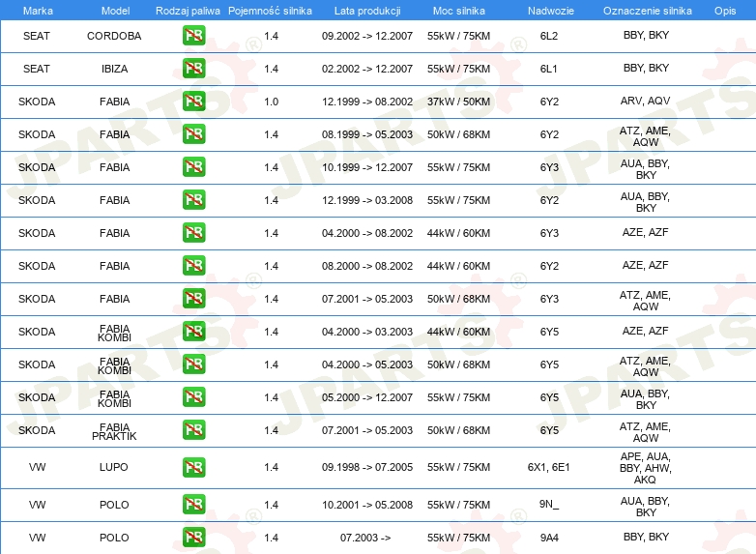Click the 9A4 body code cell
Viewport: 756px width, 554px height.
549,538
